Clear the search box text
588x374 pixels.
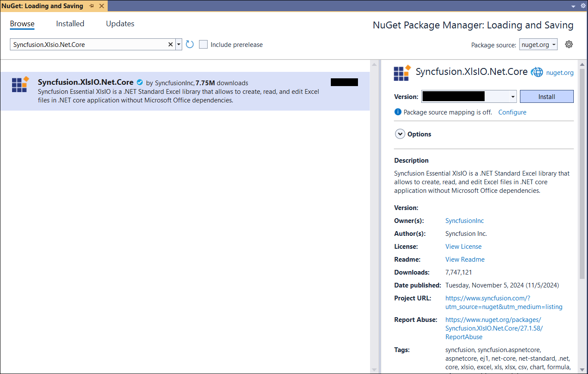click(x=170, y=44)
